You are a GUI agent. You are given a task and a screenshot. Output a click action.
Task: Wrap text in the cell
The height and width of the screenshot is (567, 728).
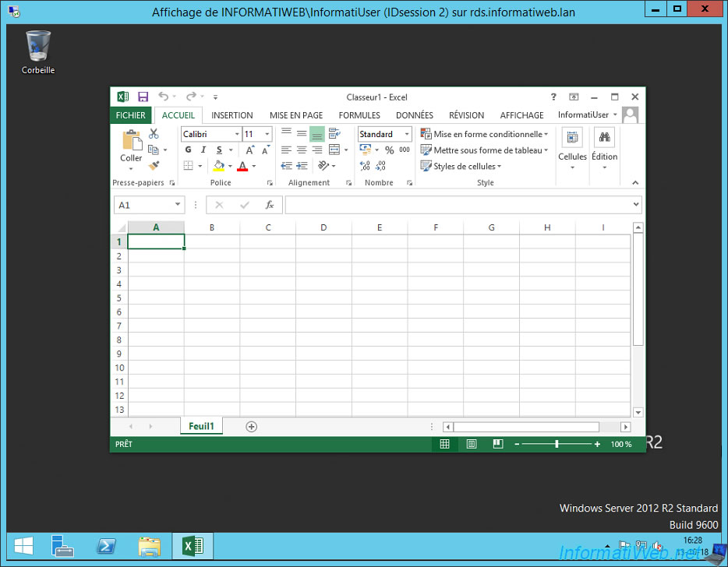334,134
